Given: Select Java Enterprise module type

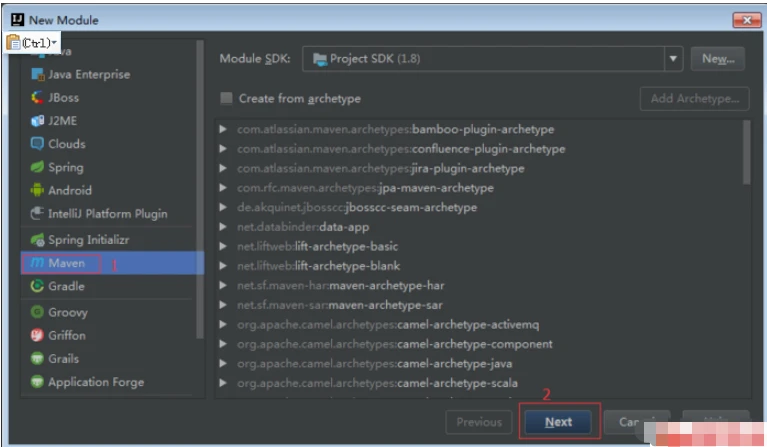Looking at the screenshot, I should (x=88, y=74).
